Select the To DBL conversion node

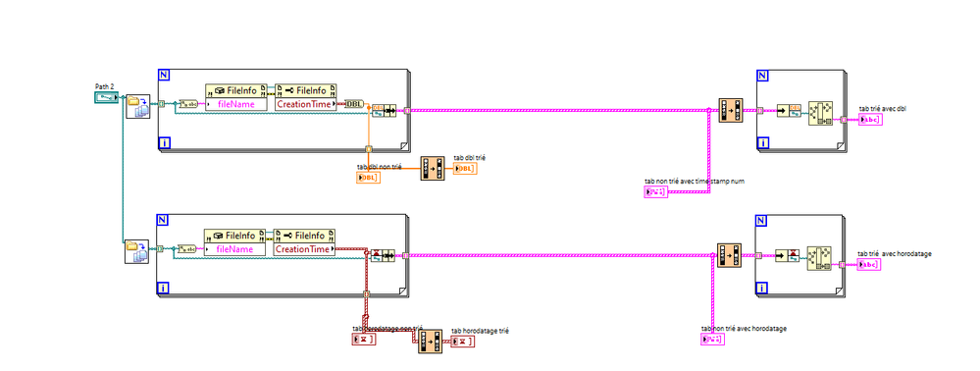click(354, 104)
